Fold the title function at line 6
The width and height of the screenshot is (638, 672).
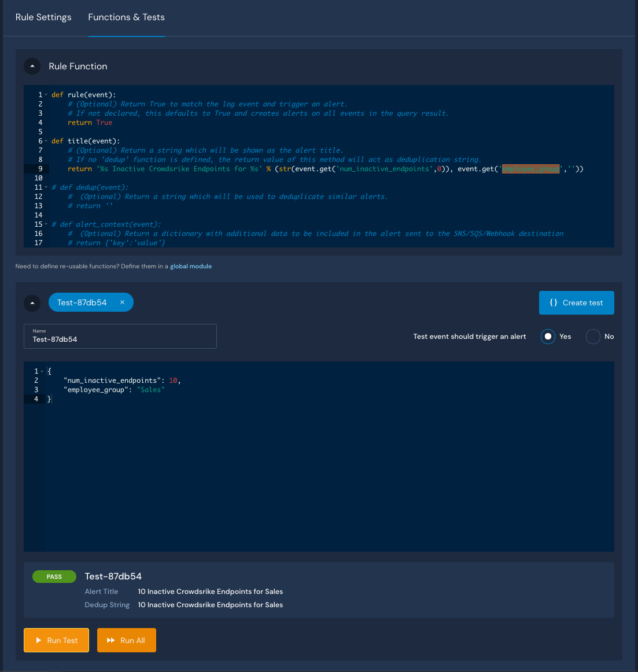[x=45, y=141]
